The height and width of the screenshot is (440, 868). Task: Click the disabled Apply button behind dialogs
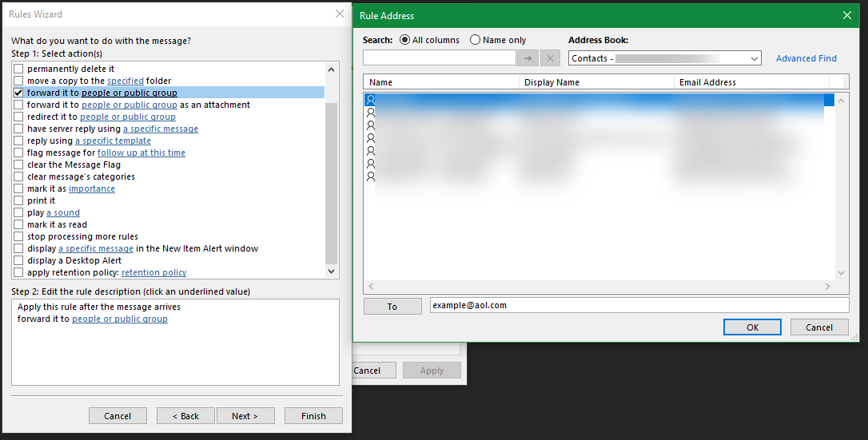[x=432, y=371]
